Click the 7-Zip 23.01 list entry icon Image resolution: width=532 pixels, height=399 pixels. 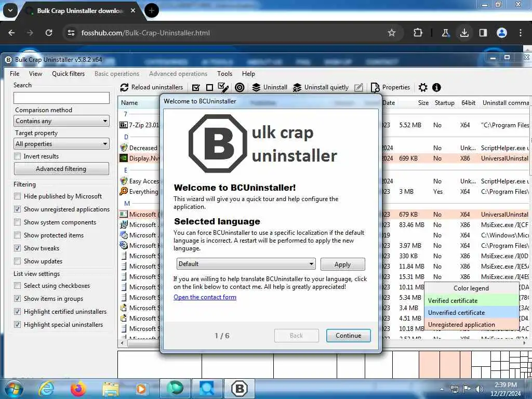[x=124, y=125]
